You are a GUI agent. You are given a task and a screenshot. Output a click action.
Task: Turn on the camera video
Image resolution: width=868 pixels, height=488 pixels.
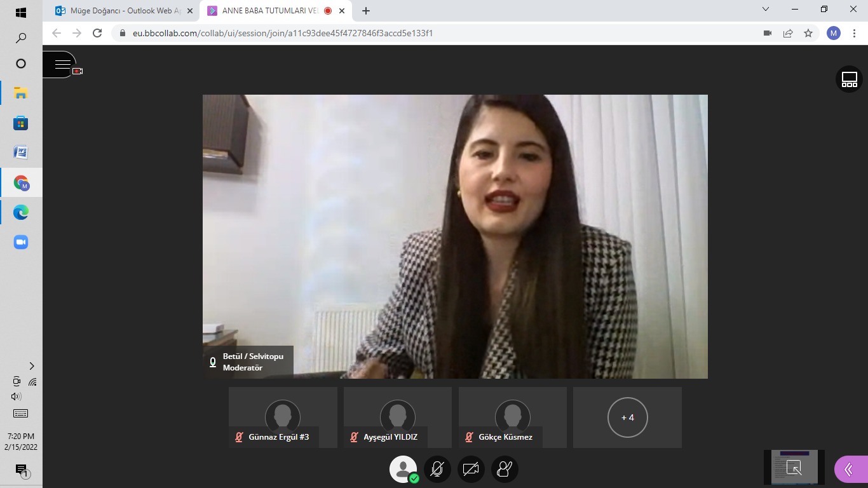click(471, 470)
